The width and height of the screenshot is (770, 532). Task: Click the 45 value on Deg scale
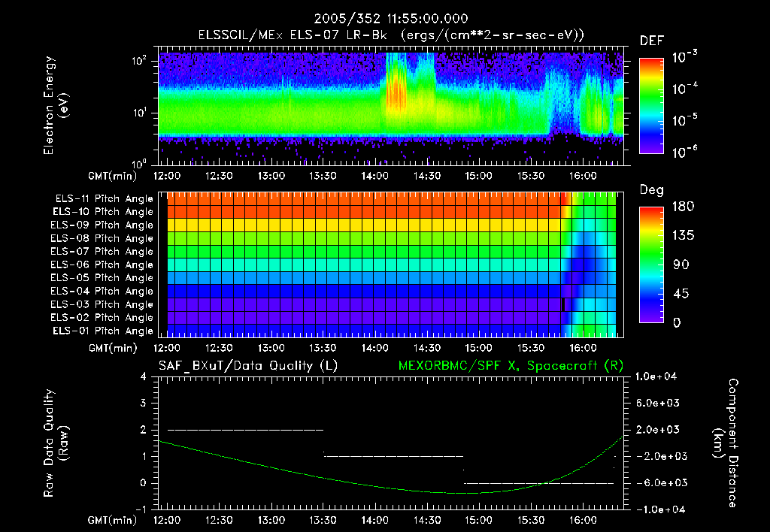pyautogui.click(x=681, y=294)
